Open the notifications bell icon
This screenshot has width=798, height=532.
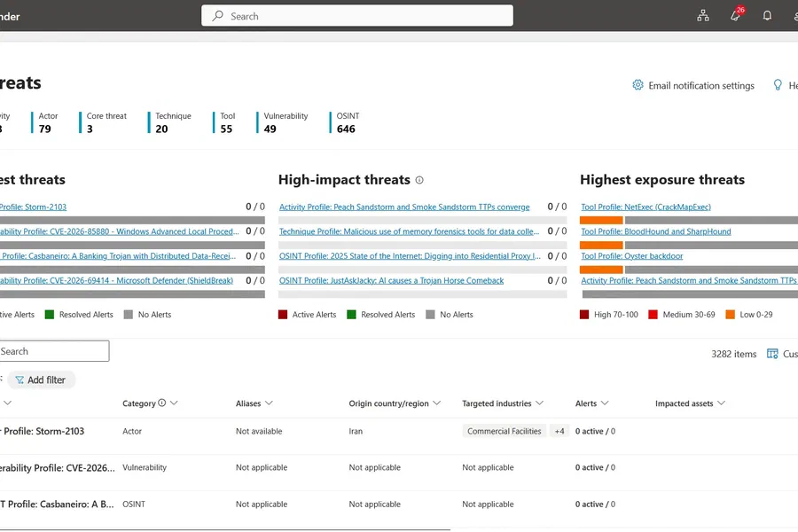(x=767, y=16)
